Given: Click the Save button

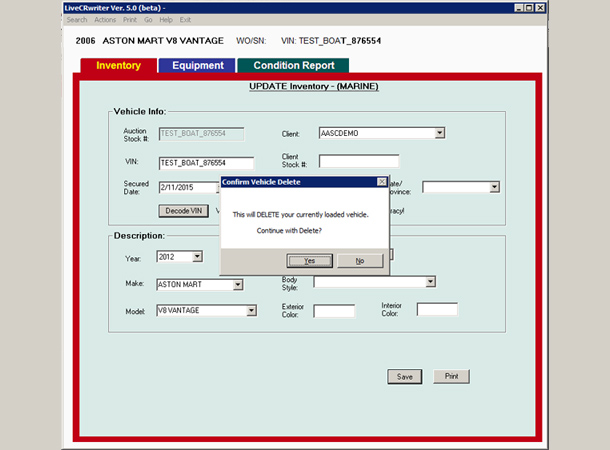Looking at the screenshot, I should click(x=405, y=376).
